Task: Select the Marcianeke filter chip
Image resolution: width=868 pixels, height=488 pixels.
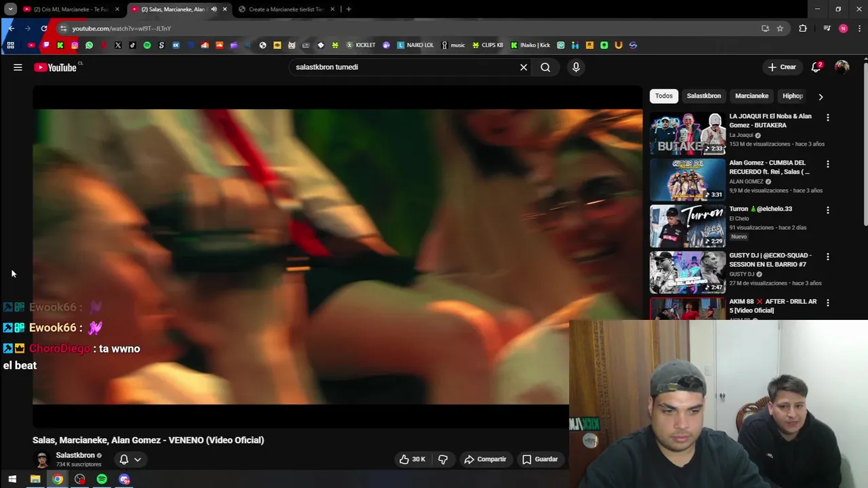Action: [751, 96]
